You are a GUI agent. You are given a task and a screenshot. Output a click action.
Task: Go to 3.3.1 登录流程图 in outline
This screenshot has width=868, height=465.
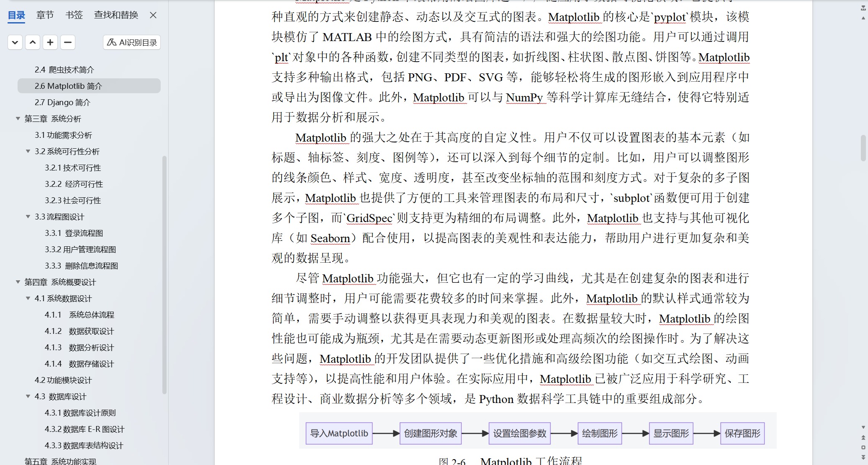pos(74,233)
